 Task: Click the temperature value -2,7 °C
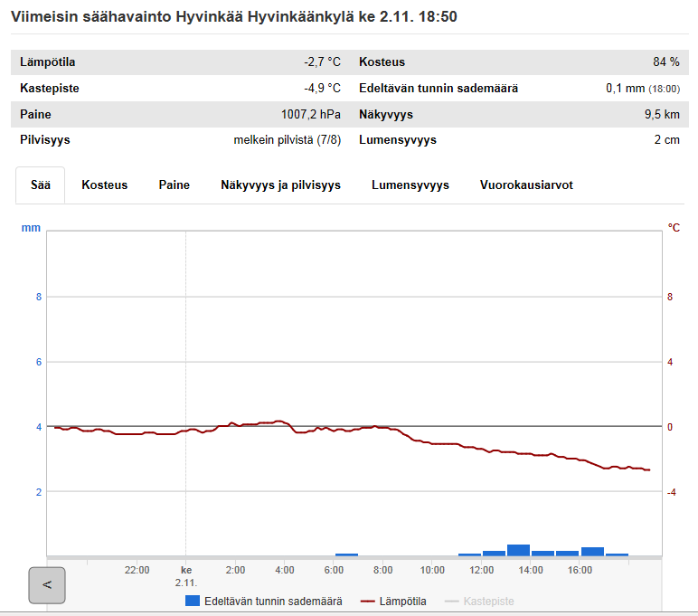click(x=322, y=62)
